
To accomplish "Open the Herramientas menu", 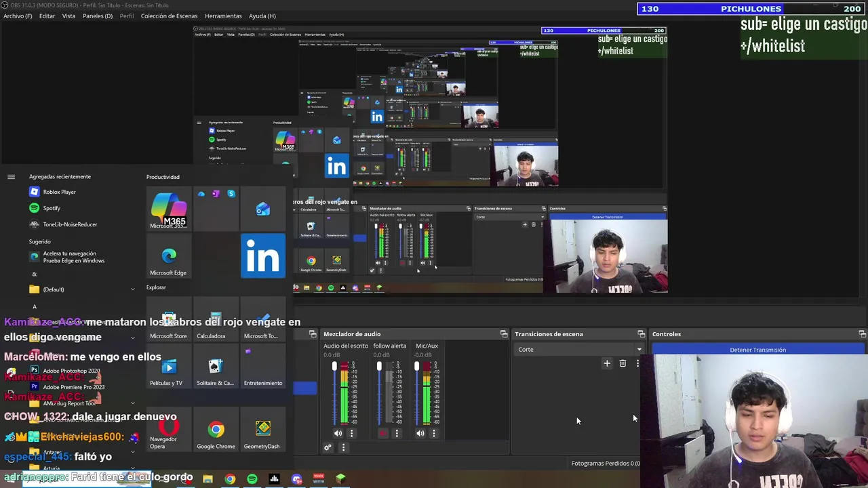I will point(223,16).
